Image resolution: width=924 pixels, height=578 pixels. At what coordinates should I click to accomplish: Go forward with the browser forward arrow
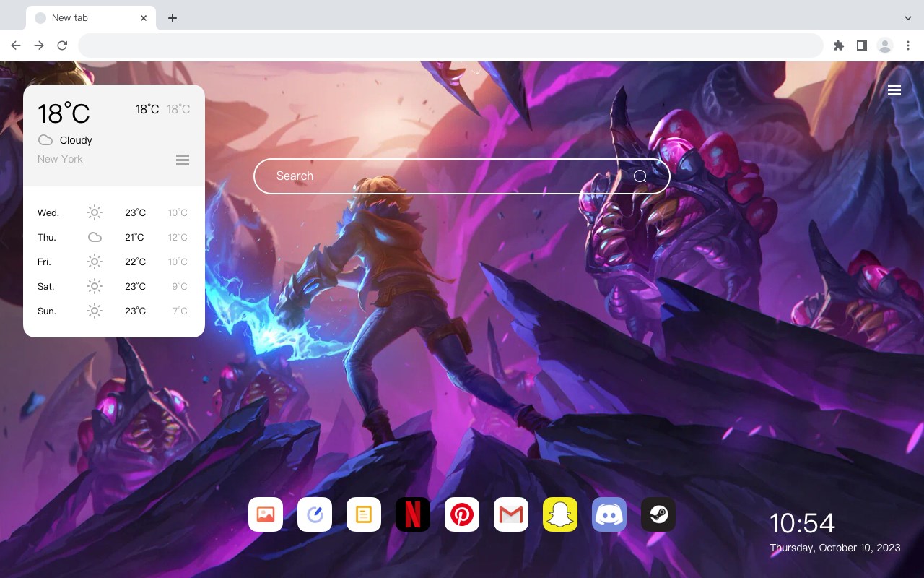tap(39, 46)
